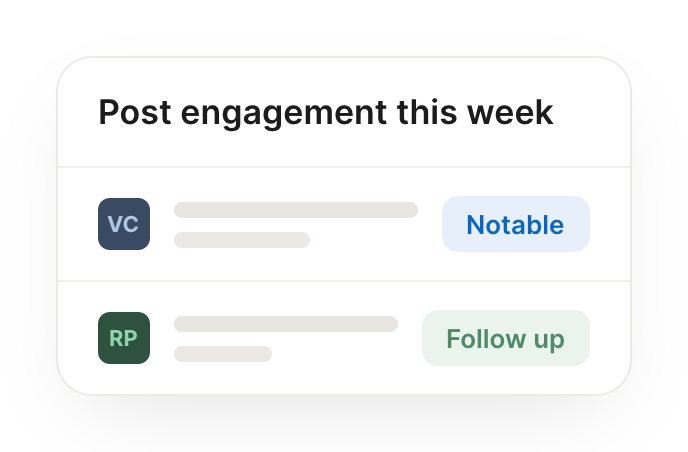Select the row containing the Follow up tag
Viewport: 688px width, 452px height.
pyautogui.click(x=344, y=338)
